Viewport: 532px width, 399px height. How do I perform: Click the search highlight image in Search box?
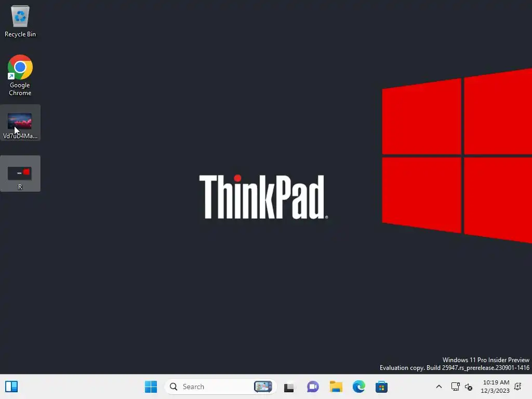[263, 387]
